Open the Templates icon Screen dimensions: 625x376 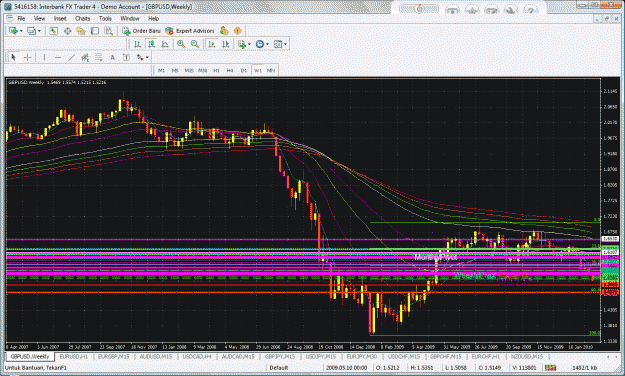pos(278,44)
